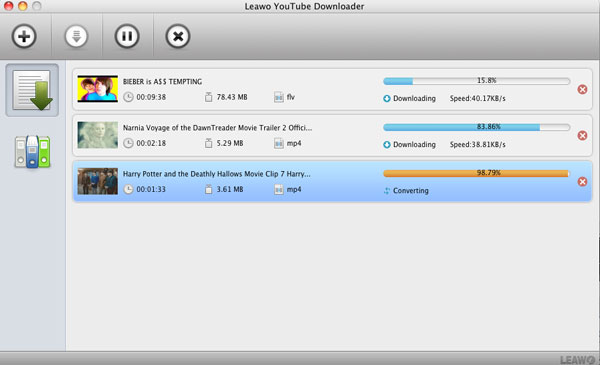Remove the Harry Potter clip download
600x365 pixels.
point(582,181)
